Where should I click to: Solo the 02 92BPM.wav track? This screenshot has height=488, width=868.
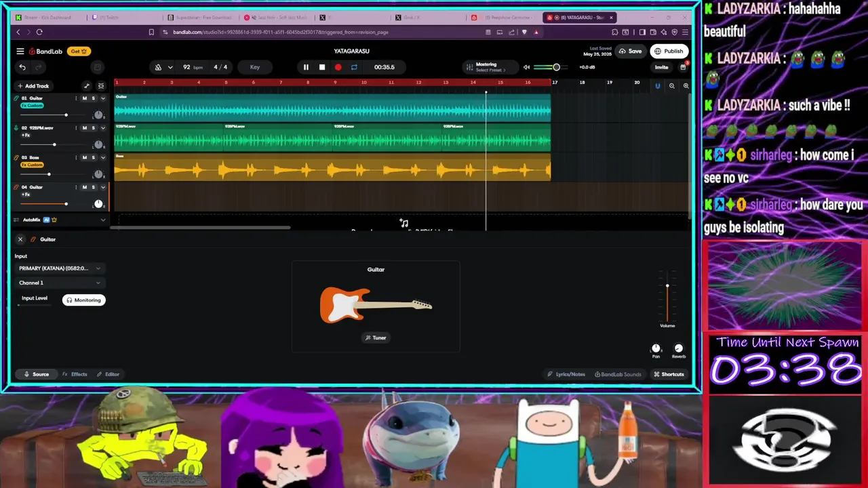(x=93, y=127)
